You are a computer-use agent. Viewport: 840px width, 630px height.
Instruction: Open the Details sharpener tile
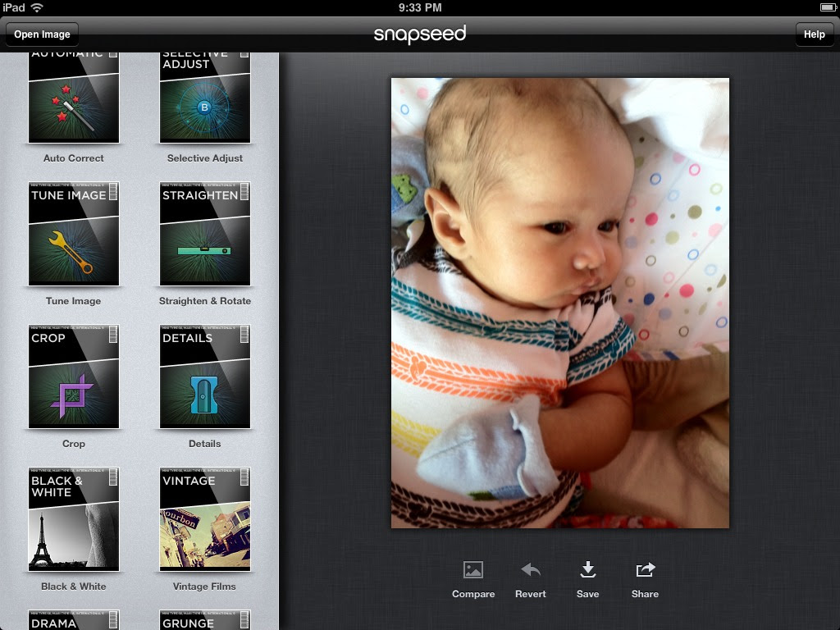204,376
